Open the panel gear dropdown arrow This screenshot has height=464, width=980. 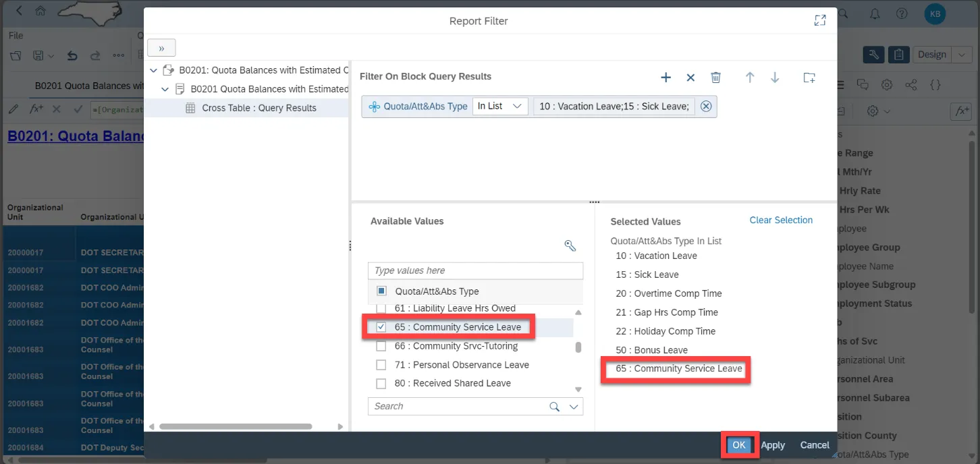pos(888,111)
